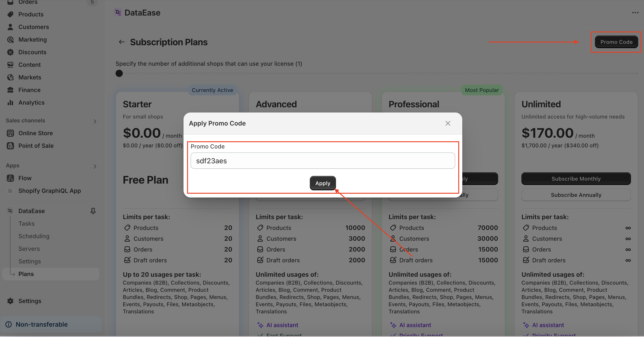Open Servers under DataEase

point(29,249)
